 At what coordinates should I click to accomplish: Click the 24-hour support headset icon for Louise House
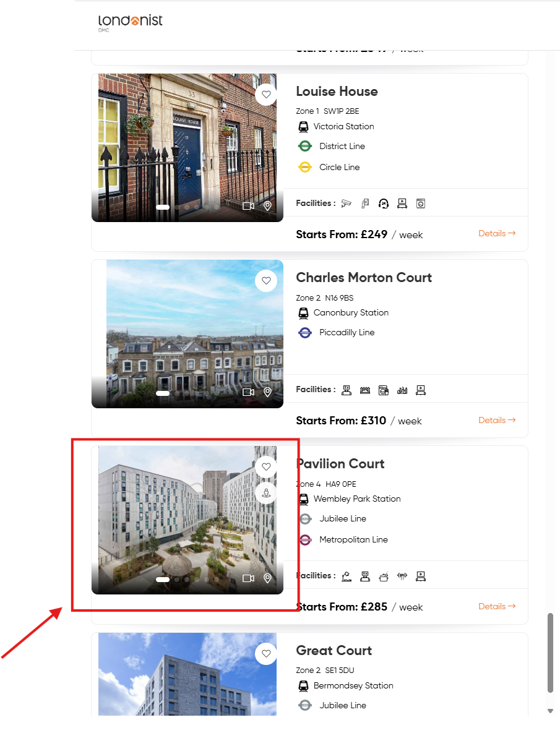point(383,204)
